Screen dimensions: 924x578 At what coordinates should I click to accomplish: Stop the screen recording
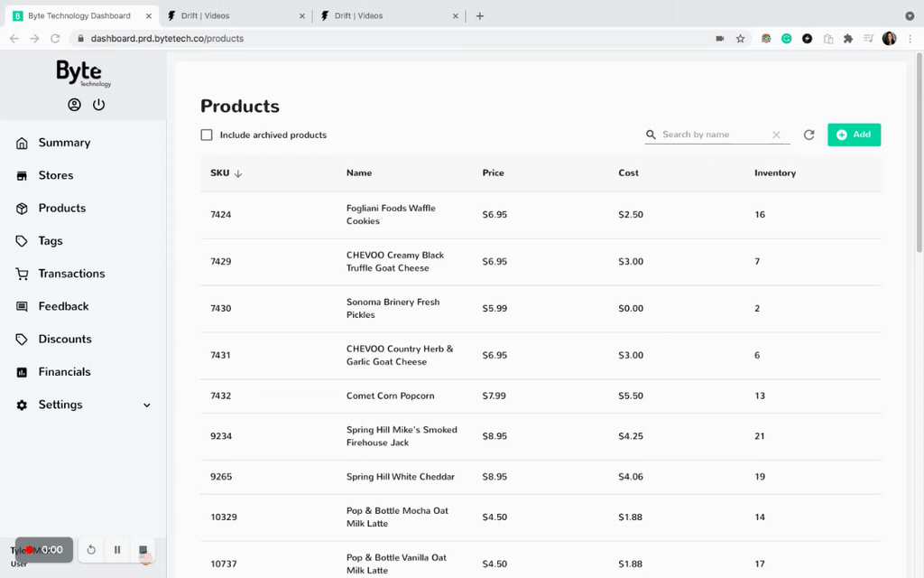pyautogui.click(x=143, y=550)
